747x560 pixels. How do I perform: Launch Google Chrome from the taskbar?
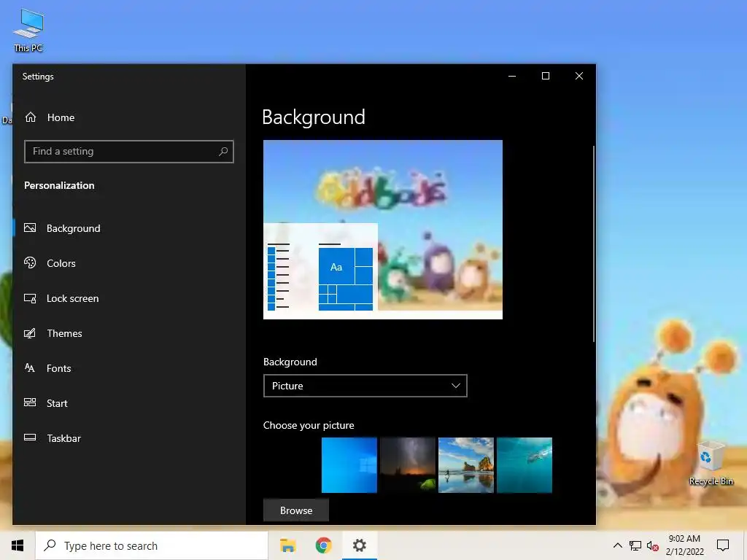[323, 545]
